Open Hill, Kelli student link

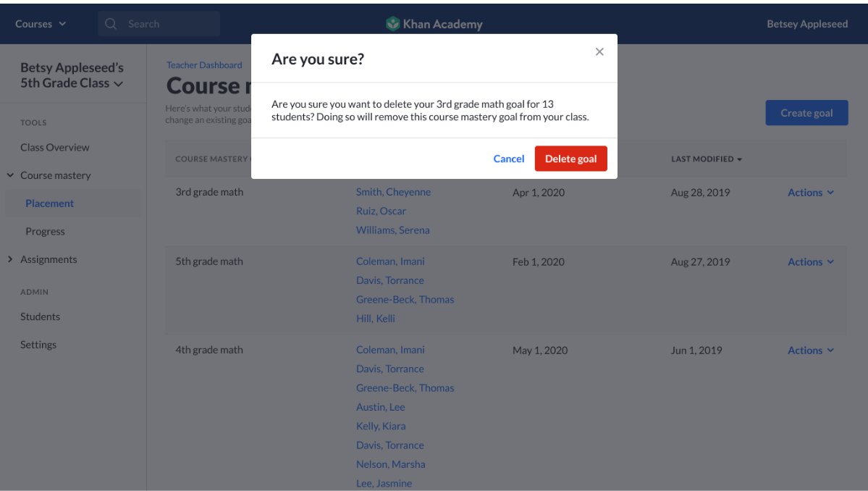(375, 319)
